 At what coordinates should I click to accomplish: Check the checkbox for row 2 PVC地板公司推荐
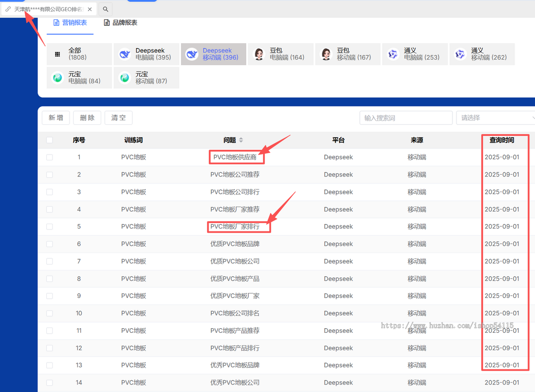click(49, 175)
